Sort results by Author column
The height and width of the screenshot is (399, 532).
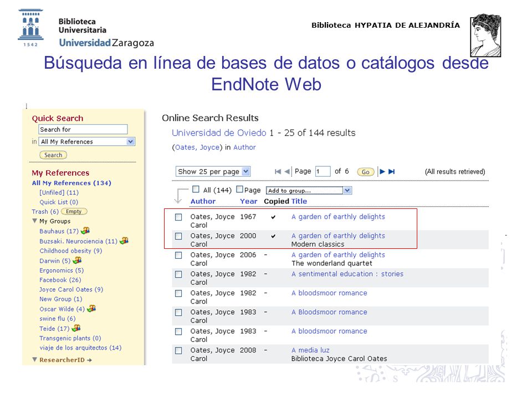[203, 201]
